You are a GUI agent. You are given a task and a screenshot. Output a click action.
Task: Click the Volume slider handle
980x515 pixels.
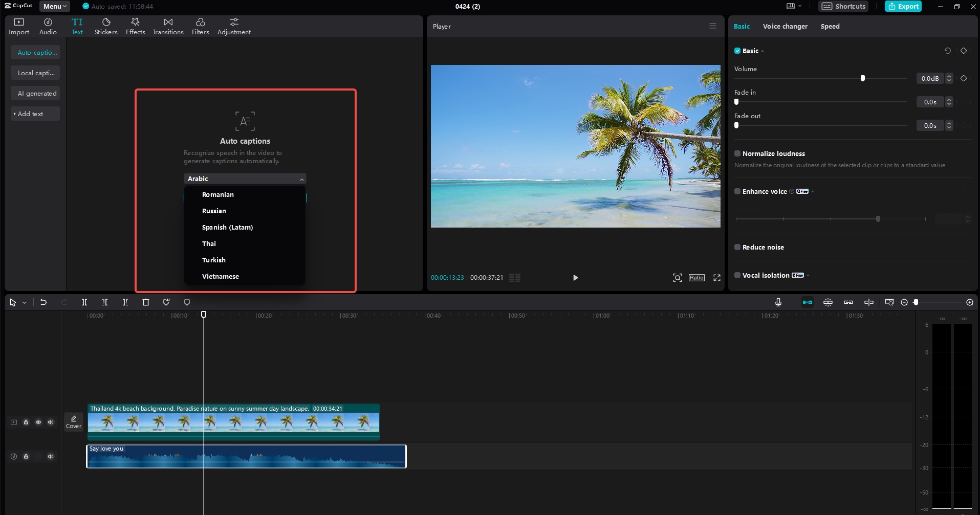[x=863, y=78]
